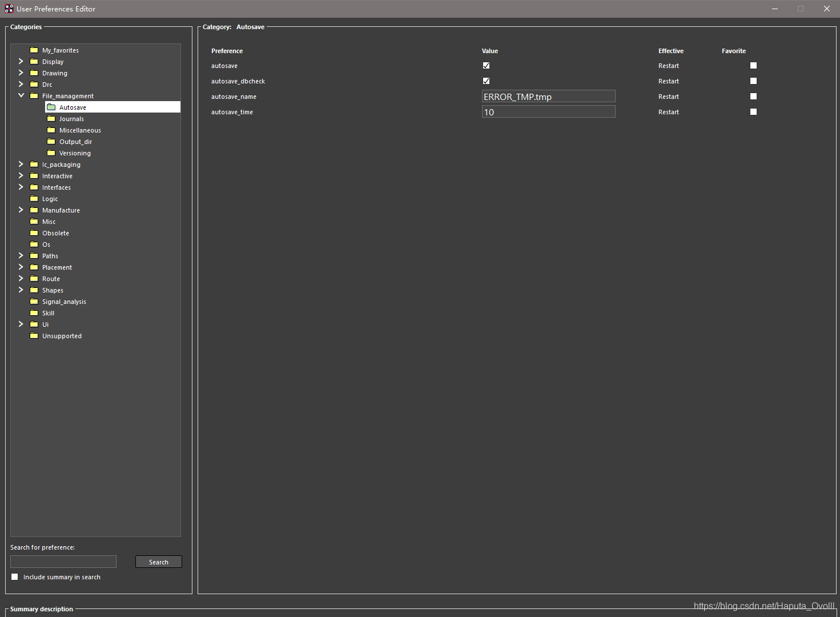This screenshot has width=840, height=617.
Task: Open the My_favorites category label
Action: coord(61,50)
